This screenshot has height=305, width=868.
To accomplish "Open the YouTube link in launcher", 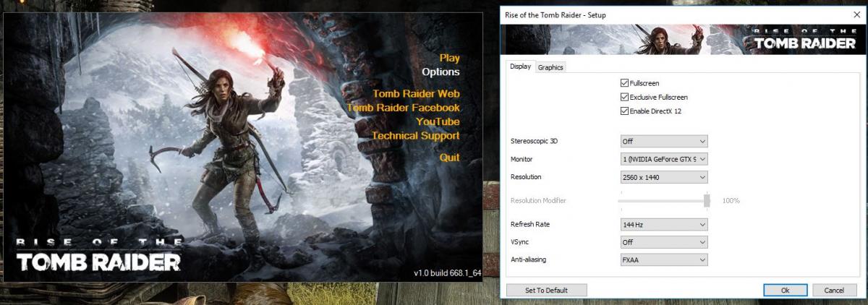I will [438, 121].
